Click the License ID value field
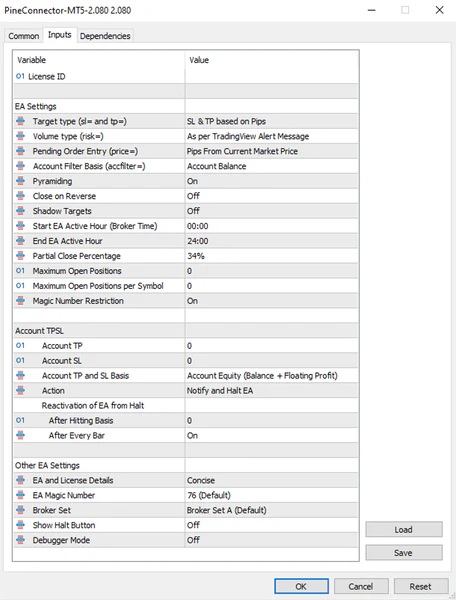 pos(272,76)
